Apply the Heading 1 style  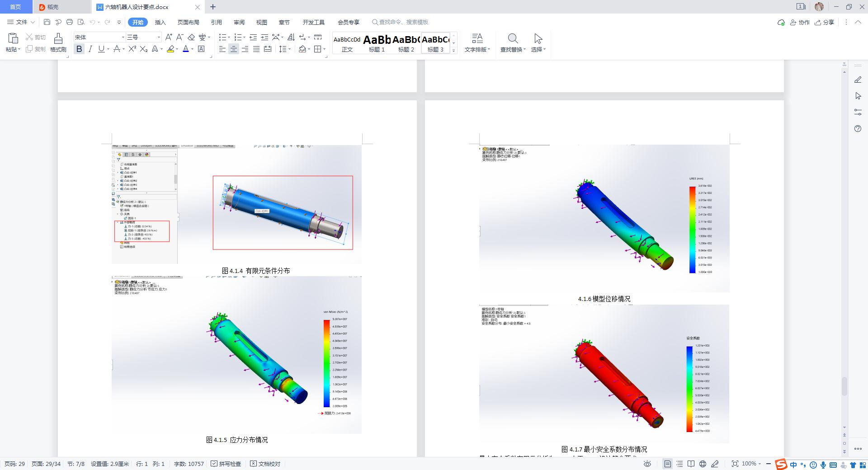pyautogui.click(x=377, y=43)
